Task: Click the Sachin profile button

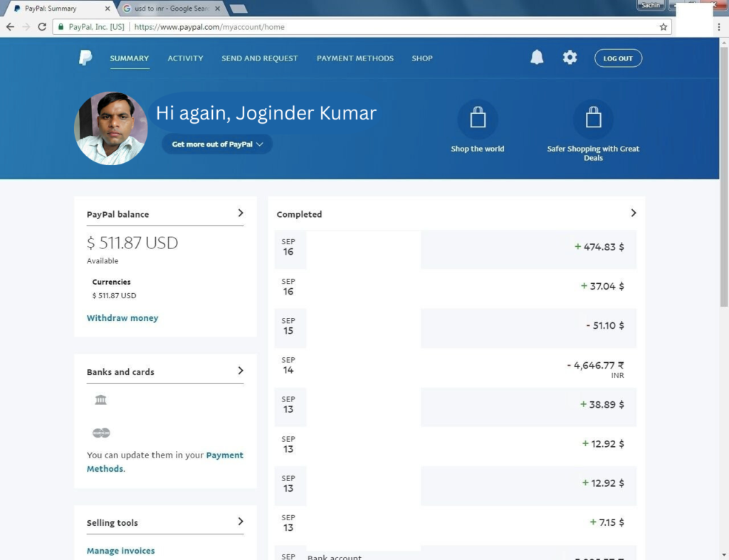Action: click(651, 5)
